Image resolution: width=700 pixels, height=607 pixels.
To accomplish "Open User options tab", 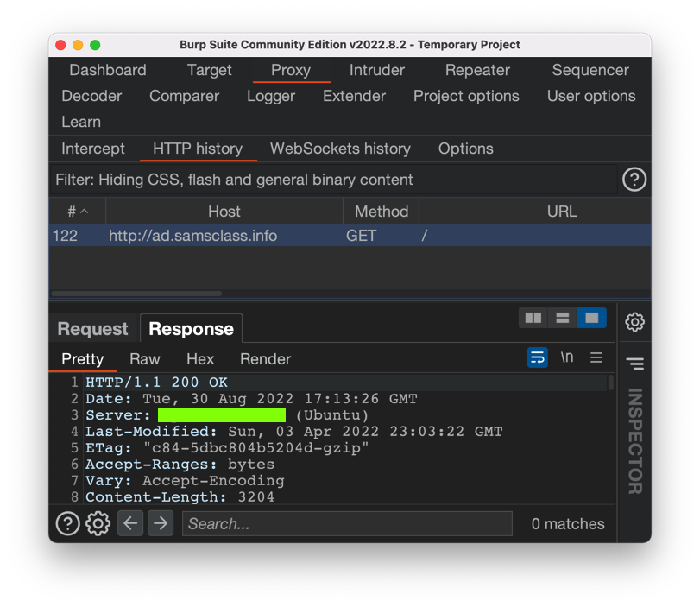I will 591,96.
